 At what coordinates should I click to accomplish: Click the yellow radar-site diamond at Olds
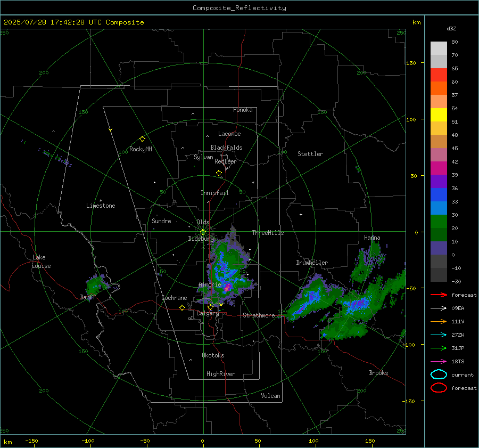203,232
